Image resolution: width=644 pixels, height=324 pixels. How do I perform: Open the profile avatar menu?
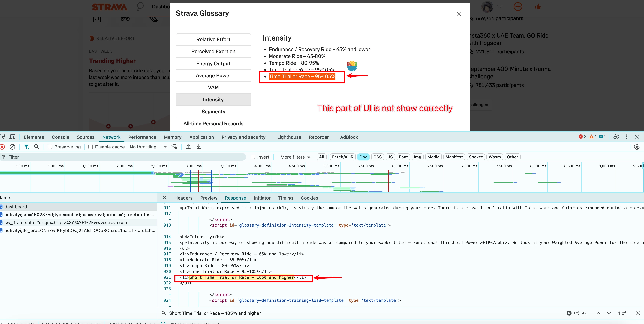(x=487, y=7)
